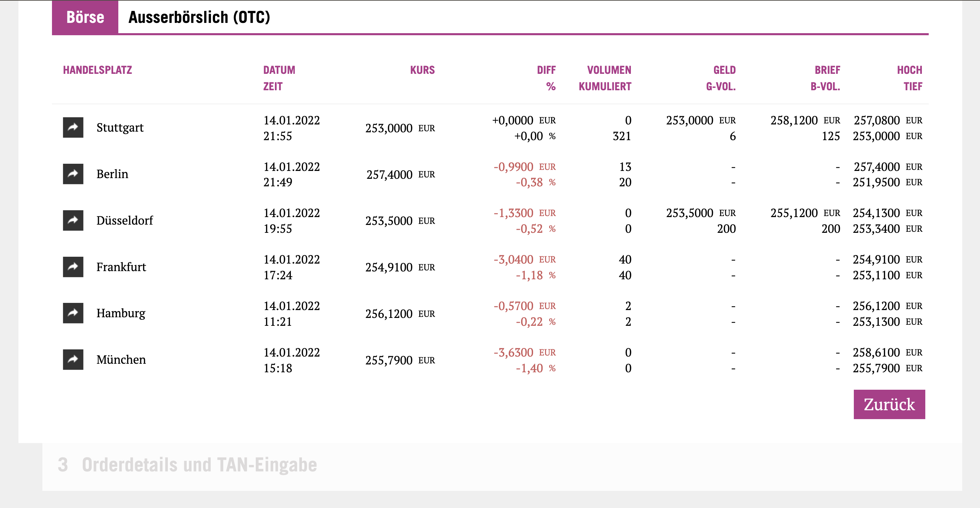Open the Ausserbörslich (OTC) tab
The image size is (980, 508).
click(x=199, y=17)
